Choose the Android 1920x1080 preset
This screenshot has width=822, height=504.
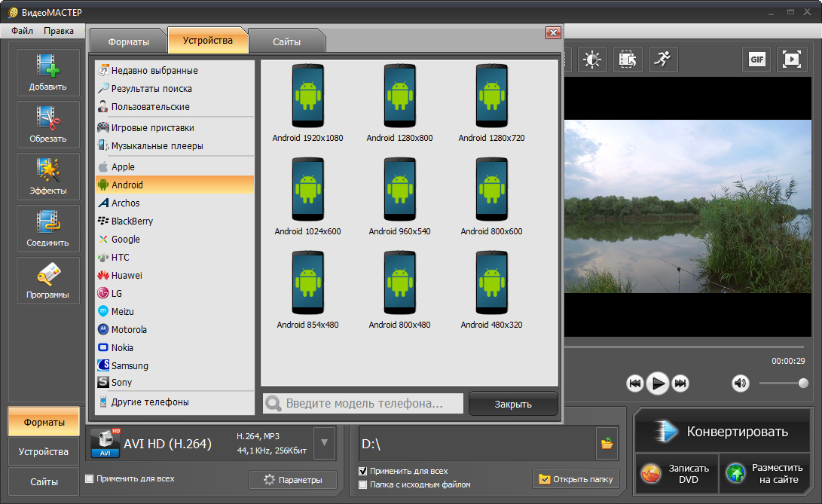point(307,103)
